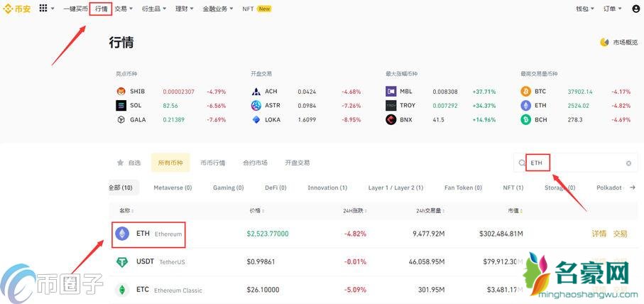Image resolution: width=644 pixels, height=304 pixels.
Task: Expand the 订单 orders dropdown
Action: pos(612,9)
